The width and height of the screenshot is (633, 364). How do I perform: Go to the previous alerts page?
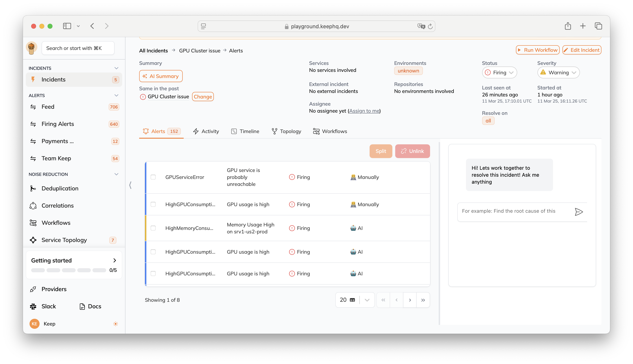(x=397, y=300)
